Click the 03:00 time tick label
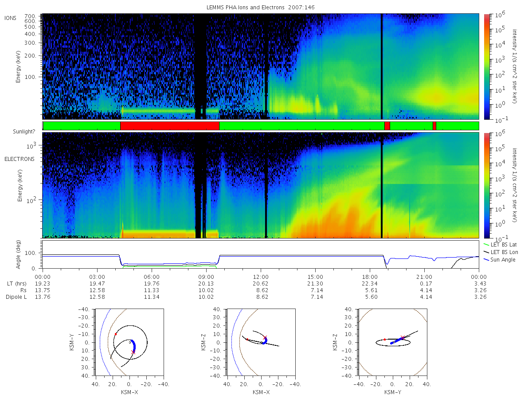The image size is (532, 399). [97, 276]
